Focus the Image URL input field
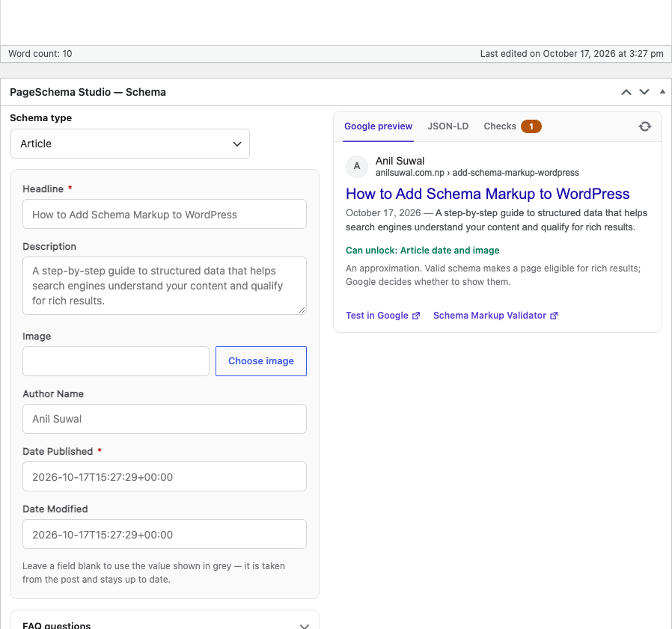 [116, 361]
